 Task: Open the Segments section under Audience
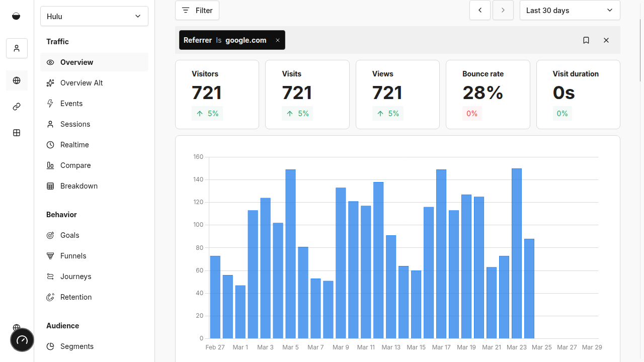[76, 346]
